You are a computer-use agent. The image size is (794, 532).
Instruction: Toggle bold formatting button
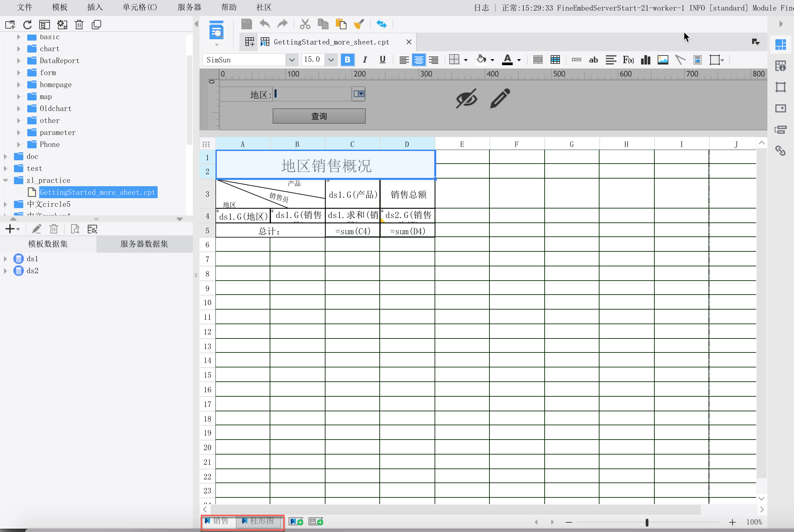click(x=347, y=60)
